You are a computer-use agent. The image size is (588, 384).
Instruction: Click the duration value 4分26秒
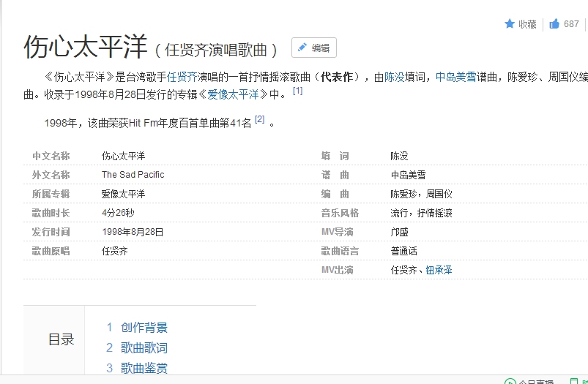[x=118, y=213]
